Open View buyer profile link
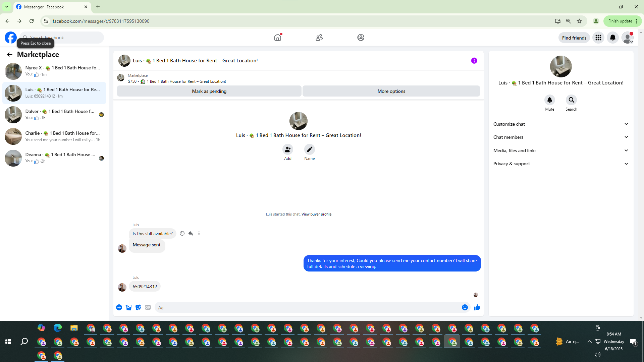Viewport: 644px width, 362px height. point(316,215)
